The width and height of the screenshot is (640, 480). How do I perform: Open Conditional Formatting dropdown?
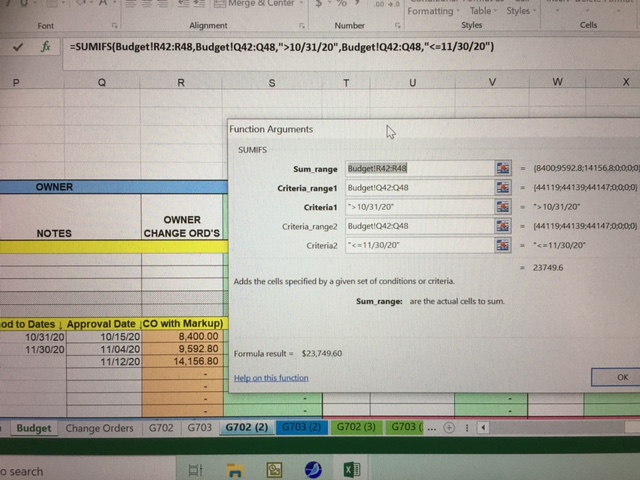[x=433, y=11]
